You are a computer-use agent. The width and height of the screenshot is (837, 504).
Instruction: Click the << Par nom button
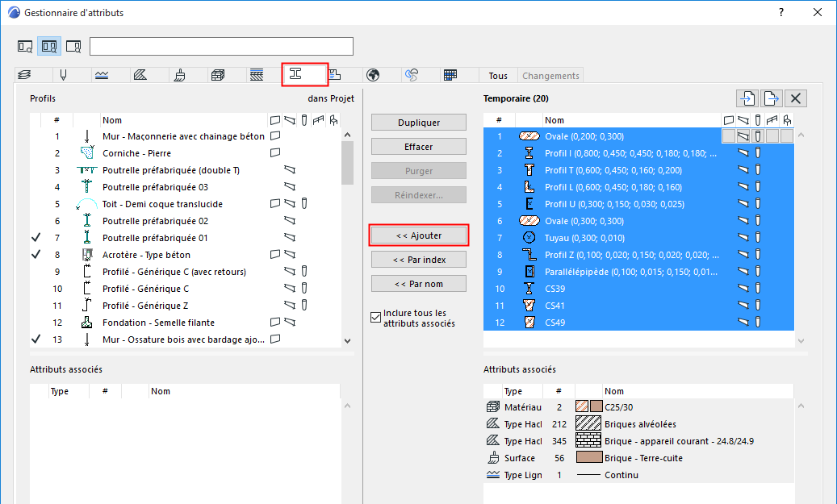(418, 284)
